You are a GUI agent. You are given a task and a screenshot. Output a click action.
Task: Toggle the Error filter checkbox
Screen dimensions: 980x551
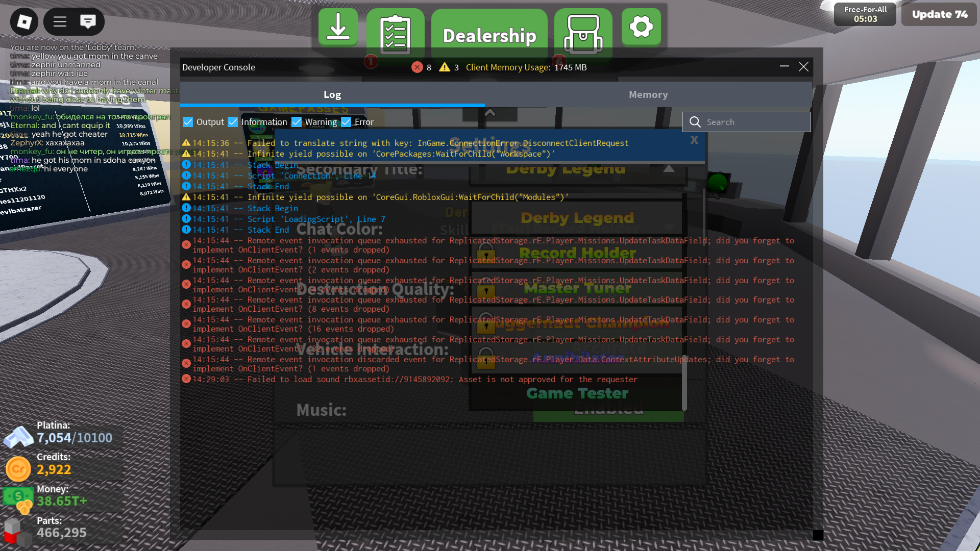(x=346, y=122)
